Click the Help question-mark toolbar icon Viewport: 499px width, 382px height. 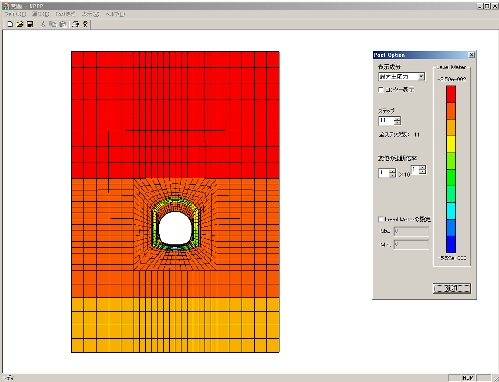pyautogui.click(x=85, y=24)
